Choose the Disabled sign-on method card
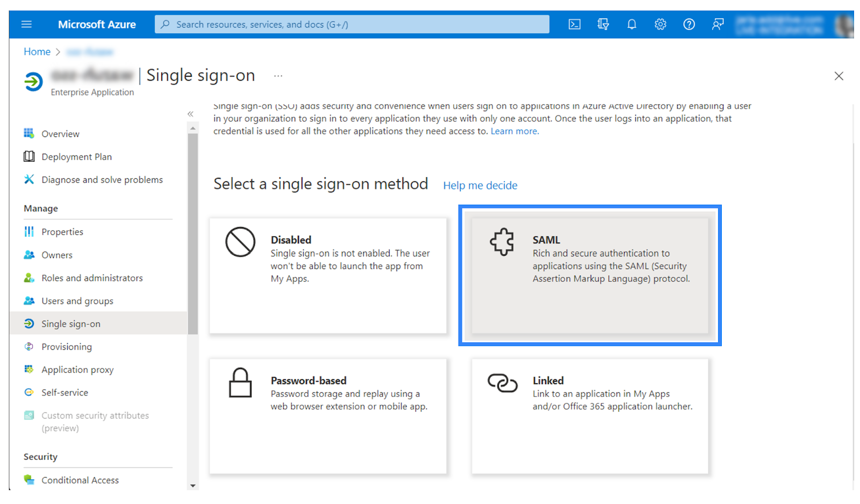Screen dimensions: 860x504 pos(328,276)
